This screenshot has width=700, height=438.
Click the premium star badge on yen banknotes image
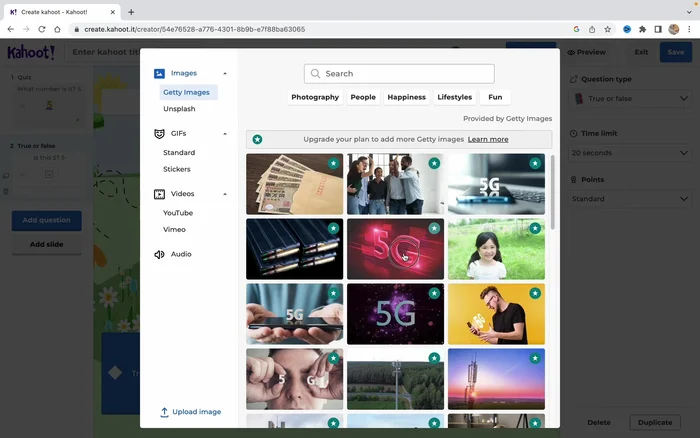pos(333,163)
